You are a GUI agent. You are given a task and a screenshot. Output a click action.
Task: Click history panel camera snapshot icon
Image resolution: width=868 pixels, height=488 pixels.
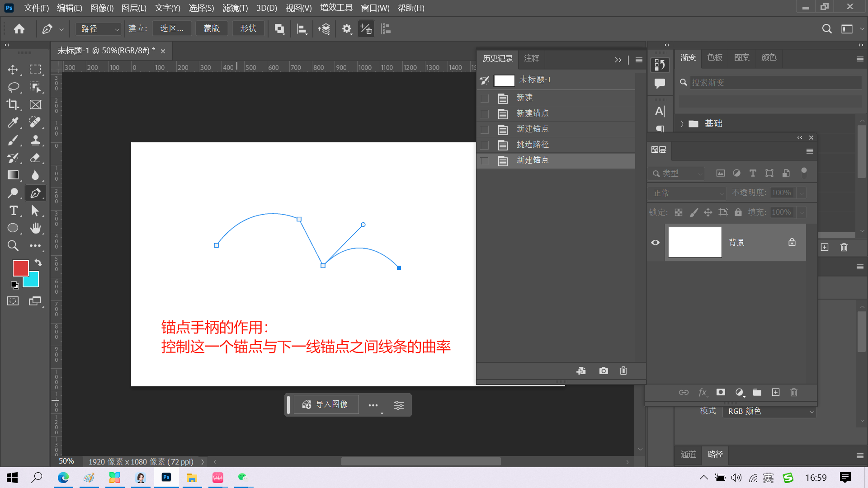(x=604, y=371)
